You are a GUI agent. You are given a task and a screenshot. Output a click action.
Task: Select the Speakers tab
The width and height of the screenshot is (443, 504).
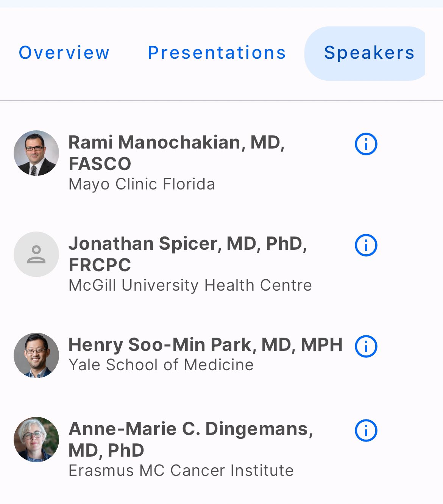coord(365,53)
